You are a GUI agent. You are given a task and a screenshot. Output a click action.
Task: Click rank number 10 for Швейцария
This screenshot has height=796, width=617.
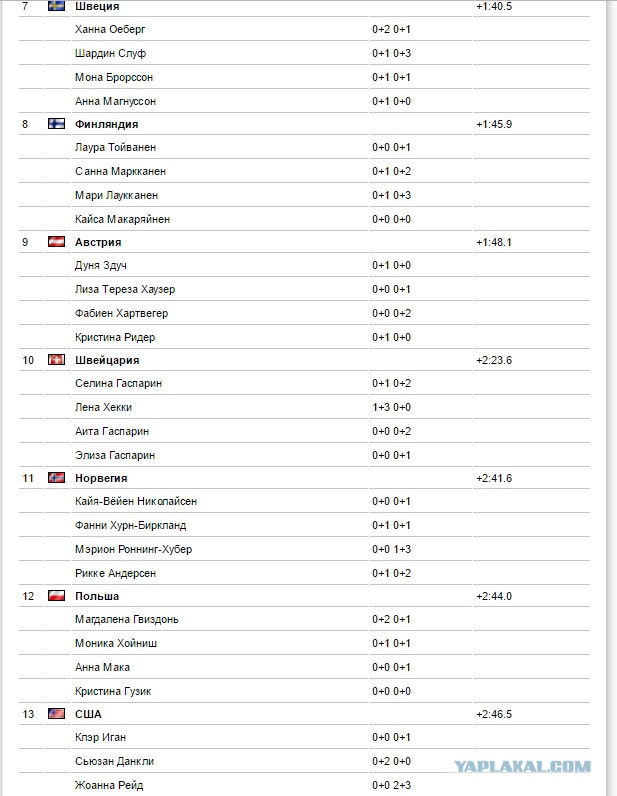point(28,360)
